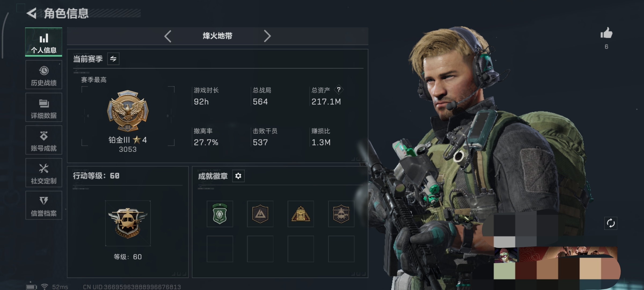This screenshot has width=644, height=290.
Task: Open the 历史战绩 tab
Action: coord(43,75)
